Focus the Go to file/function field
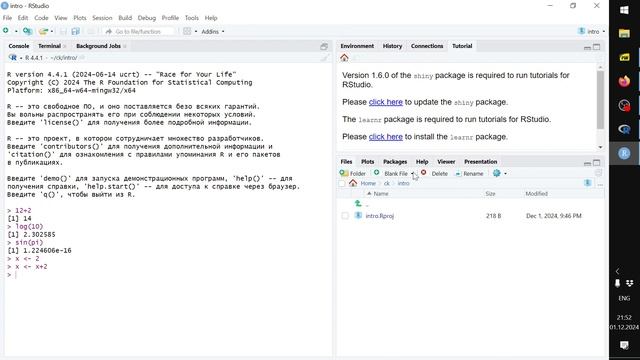Screen dimensions: 640x360 (139, 31)
